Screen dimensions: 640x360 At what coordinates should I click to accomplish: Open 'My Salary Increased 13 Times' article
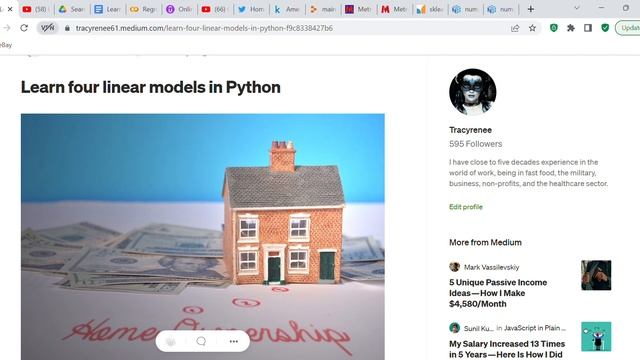[507, 349]
